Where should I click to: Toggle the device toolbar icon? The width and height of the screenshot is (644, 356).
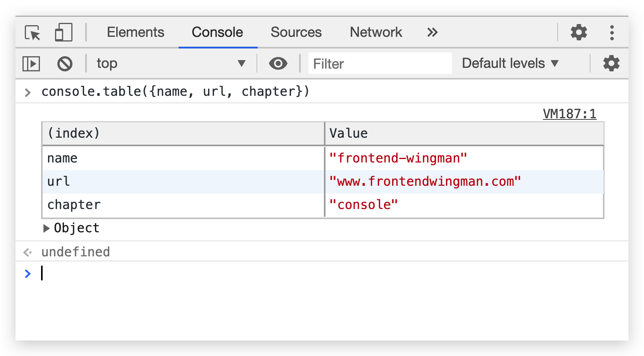[64, 33]
